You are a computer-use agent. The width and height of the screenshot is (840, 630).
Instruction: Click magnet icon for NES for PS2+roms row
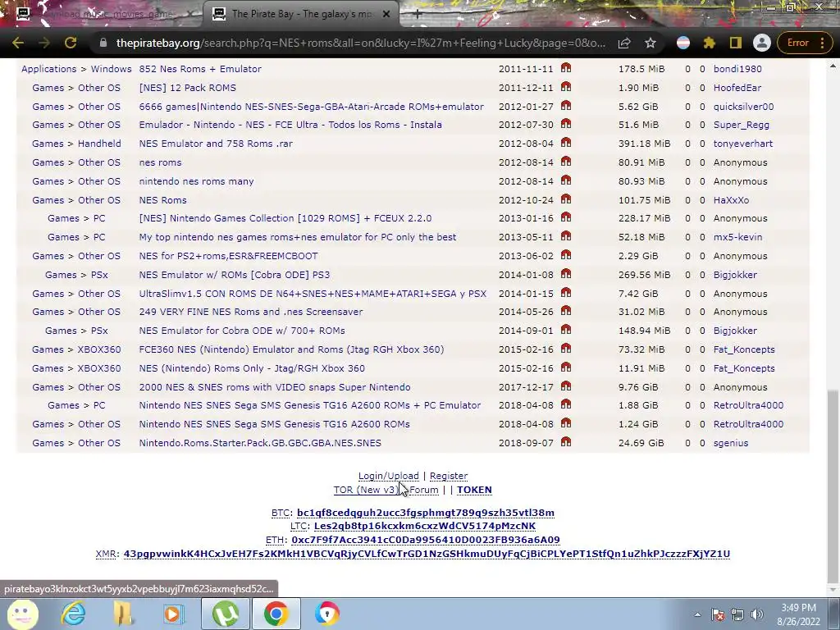pos(566,255)
